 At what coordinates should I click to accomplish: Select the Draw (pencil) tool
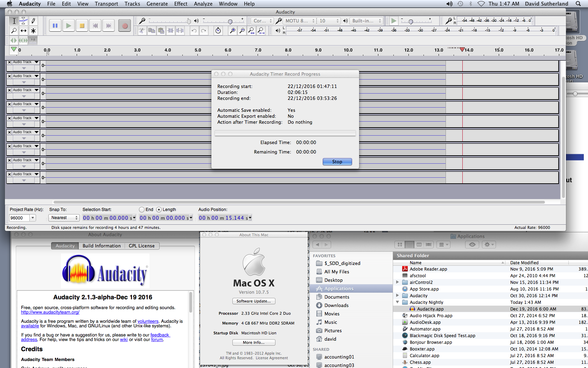33,21
